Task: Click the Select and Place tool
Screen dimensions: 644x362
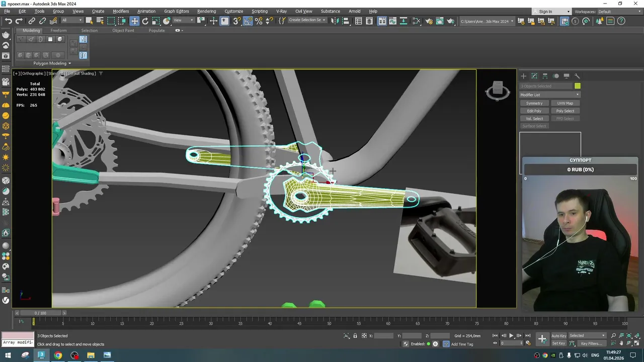Action: (167, 21)
